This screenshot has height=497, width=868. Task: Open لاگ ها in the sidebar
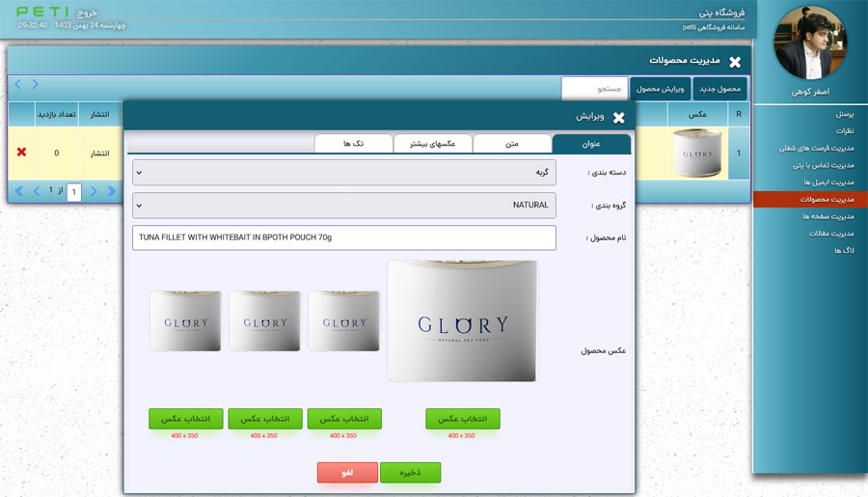coord(844,251)
